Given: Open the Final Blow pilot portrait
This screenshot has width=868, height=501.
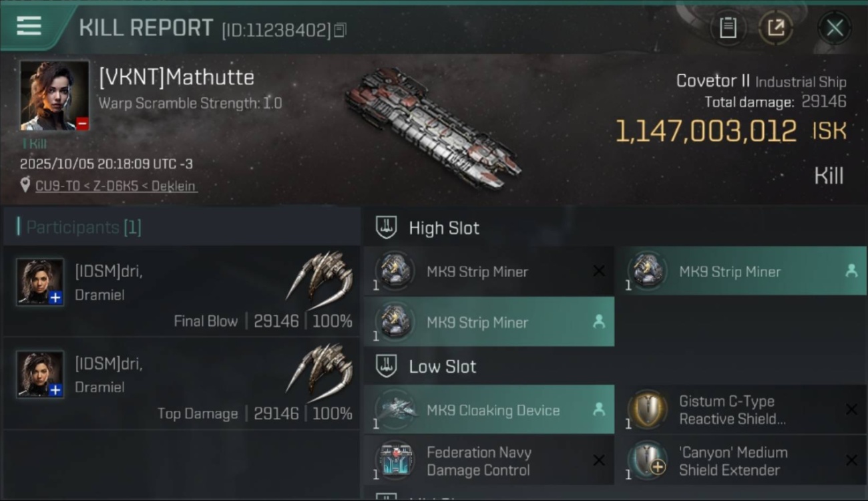Looking at the screenshot, I should pyautogui.click(x=40, y=282).
